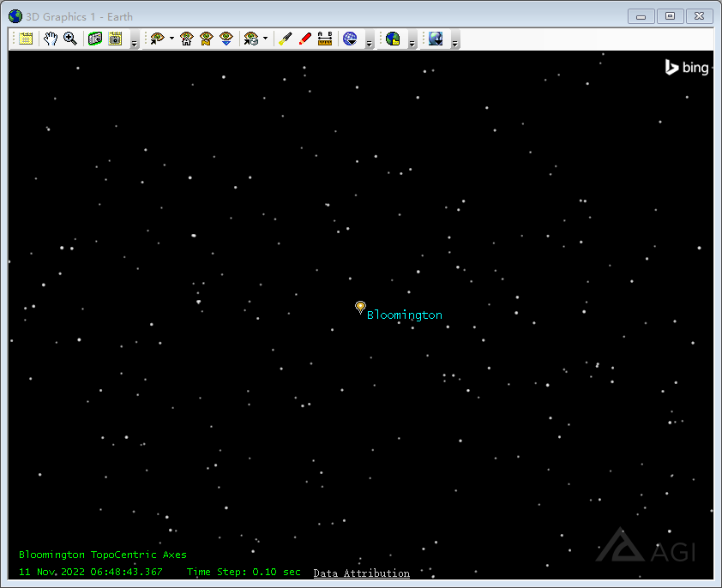The image size is (722, 588).
Task: Expand the first toolbar's overflow options
Action: point(135,41)
